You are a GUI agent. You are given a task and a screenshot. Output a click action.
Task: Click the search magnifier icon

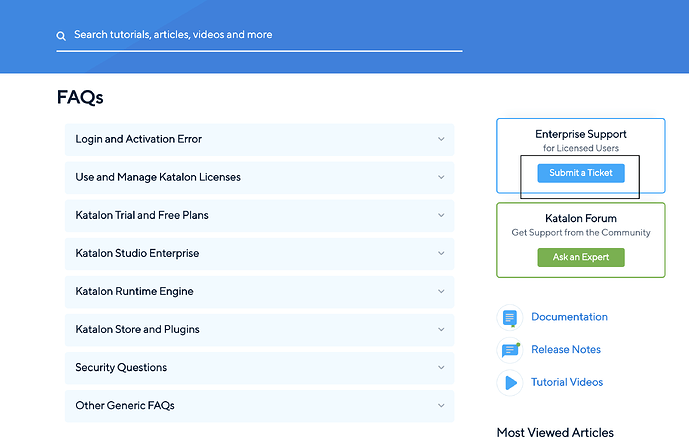(x=61, y=36)
